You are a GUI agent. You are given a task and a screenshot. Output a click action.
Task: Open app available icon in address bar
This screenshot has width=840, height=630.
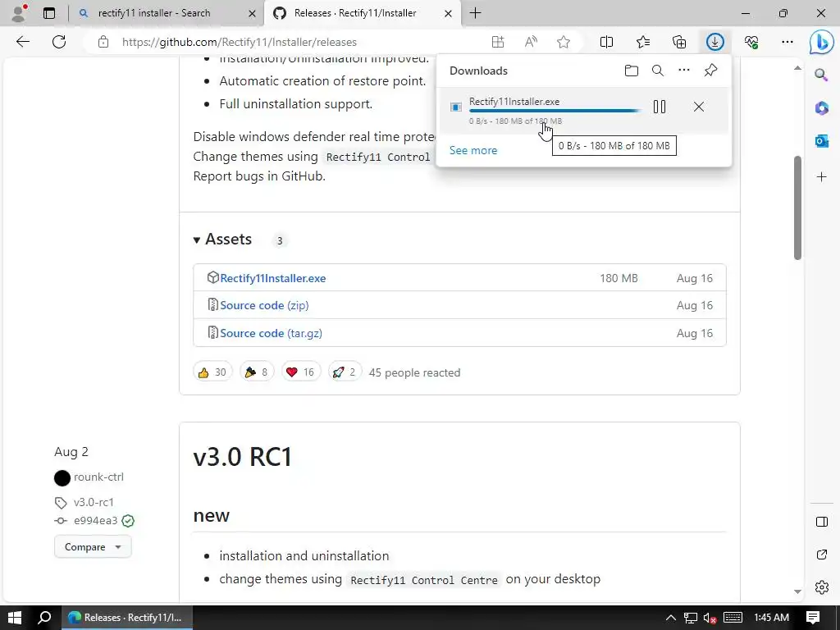498,42
